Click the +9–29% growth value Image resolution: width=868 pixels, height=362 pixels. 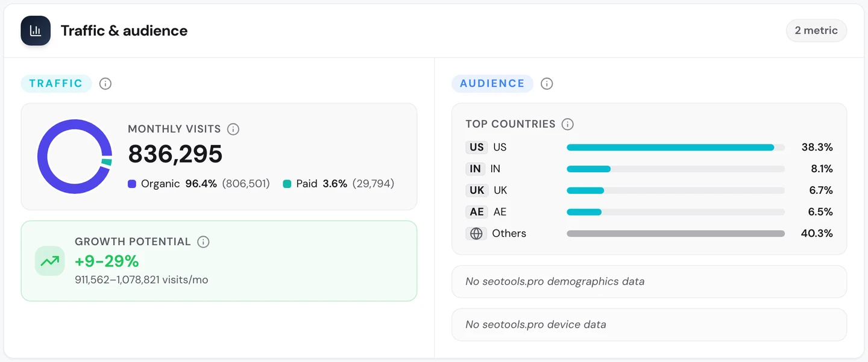(x=107, y=261)
